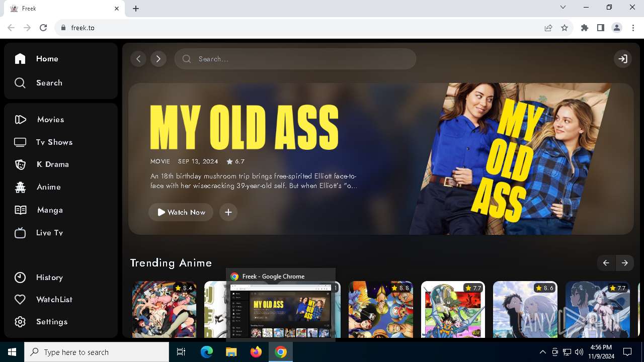Viewport: 644px width, 362px height.
Task: Focus the Search... input field
Action: point(295,59)
